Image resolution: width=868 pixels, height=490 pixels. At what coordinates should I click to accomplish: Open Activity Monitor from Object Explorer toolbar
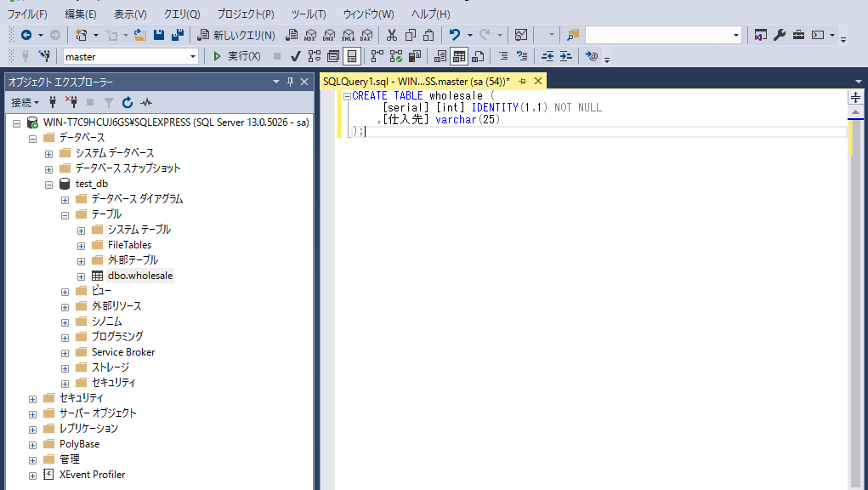tap(146, 102)
